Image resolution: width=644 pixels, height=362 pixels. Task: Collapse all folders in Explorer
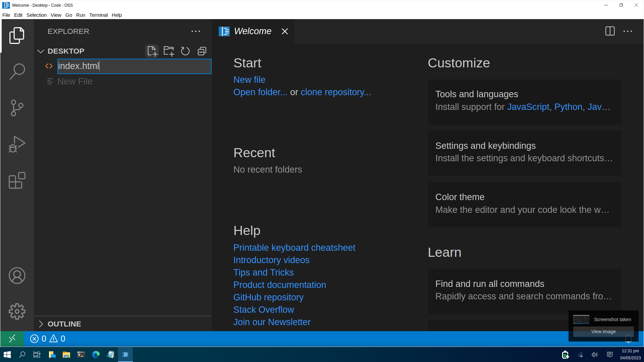pyautogui.click(x=202, y=51)
